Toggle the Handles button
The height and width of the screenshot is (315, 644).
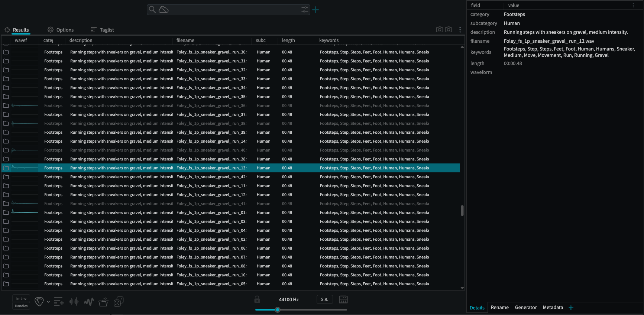click(21, 306)
